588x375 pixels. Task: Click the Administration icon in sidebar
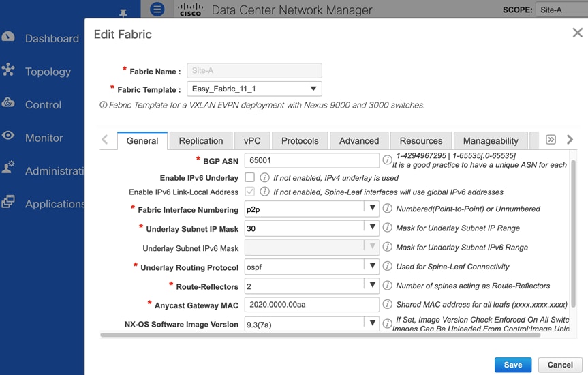(8, 170)
